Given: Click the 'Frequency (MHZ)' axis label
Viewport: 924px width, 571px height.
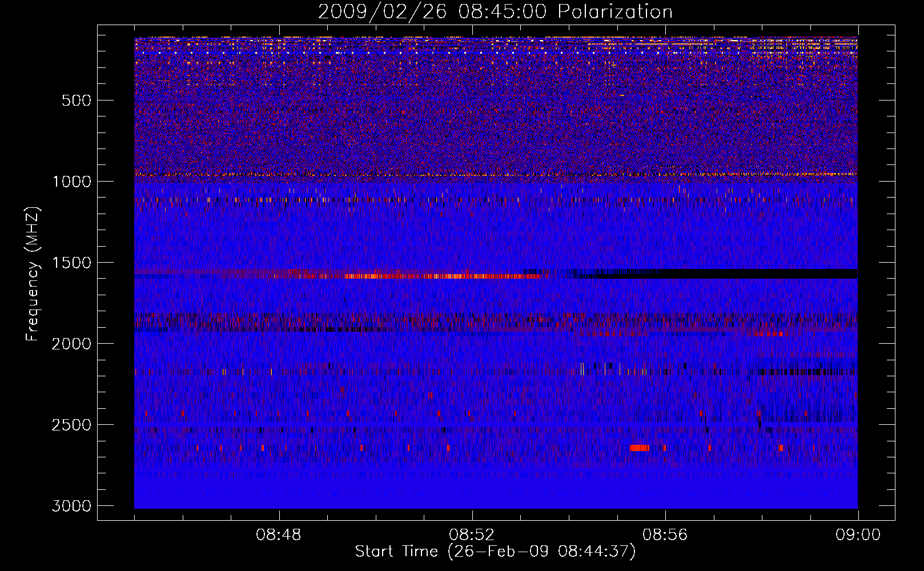Looking at the screenshot, I should [x=33, y=274].
